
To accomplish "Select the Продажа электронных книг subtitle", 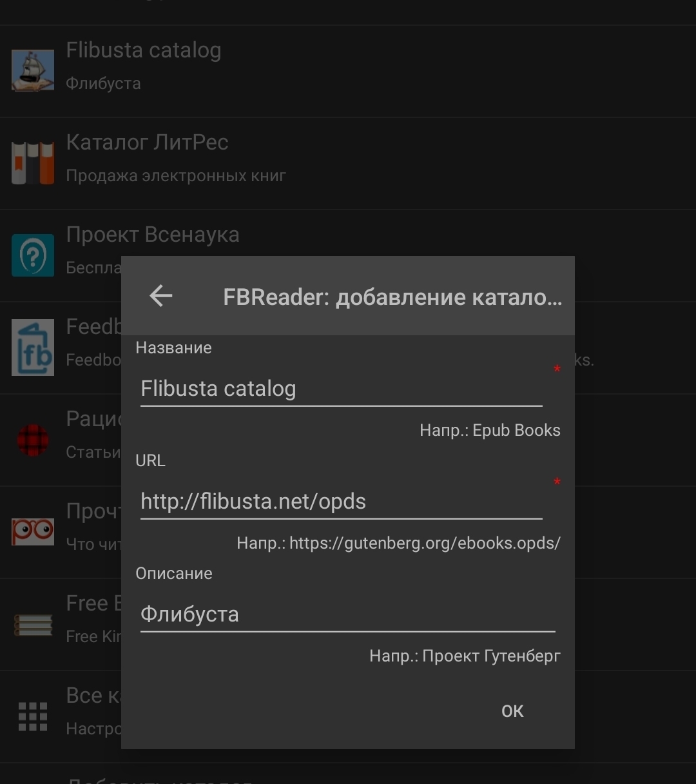I will 176,176.
